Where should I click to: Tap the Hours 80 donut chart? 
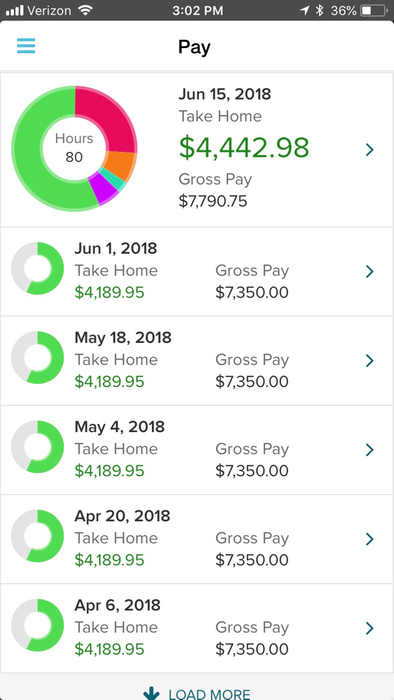coord(74,149)
